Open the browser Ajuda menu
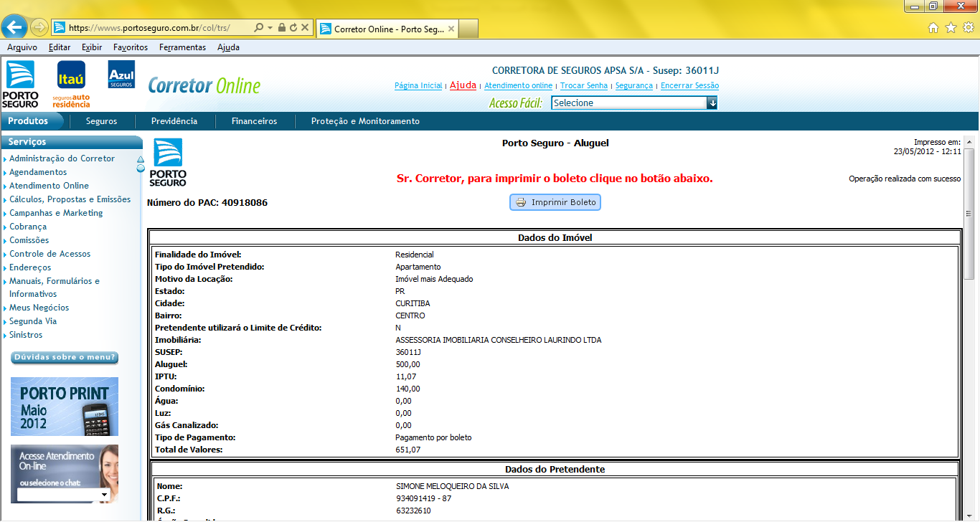Image resolution: width=980 pixels, height=522 pixels. click(x=228, y=47)
